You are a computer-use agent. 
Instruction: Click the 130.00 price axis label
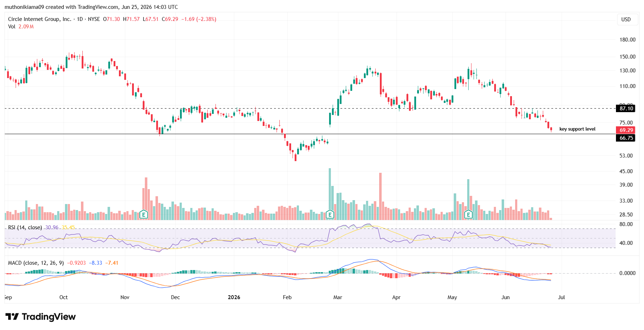pos(627,71)
